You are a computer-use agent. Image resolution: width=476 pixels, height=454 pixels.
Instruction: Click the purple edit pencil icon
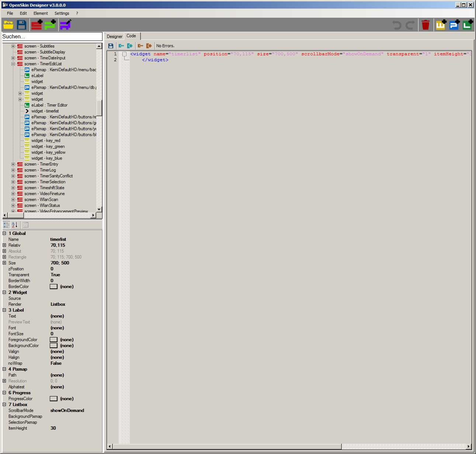tap(65, 25)
